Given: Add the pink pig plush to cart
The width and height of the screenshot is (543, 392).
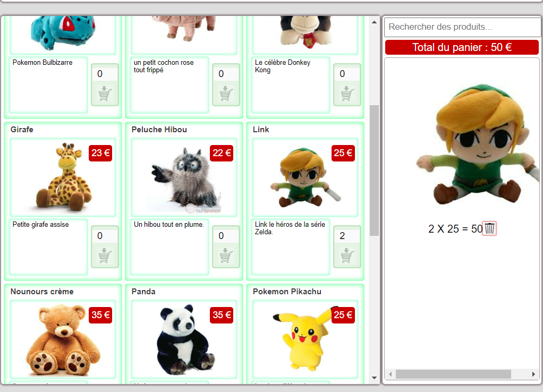Looking at the screenshot, I should (226, 94).
